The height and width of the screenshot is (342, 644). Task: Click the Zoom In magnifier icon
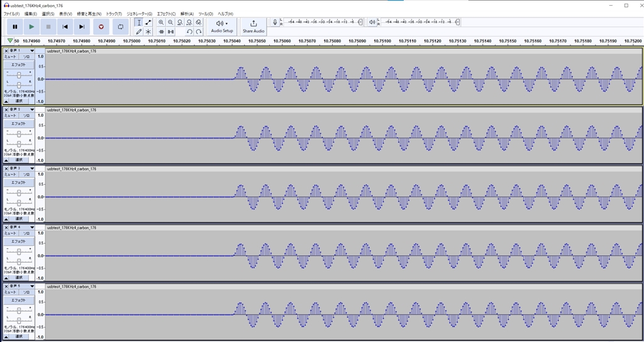coord(161,22)
